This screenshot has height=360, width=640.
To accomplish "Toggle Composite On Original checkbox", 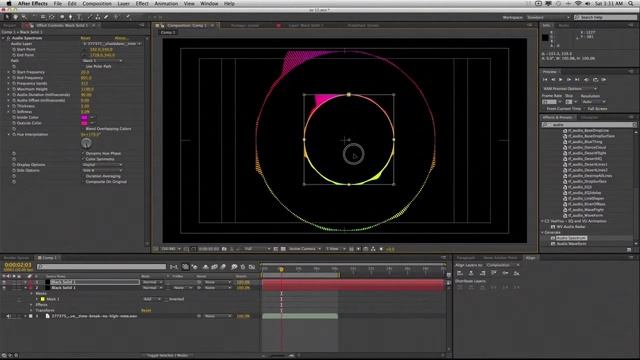I will 83,182.
